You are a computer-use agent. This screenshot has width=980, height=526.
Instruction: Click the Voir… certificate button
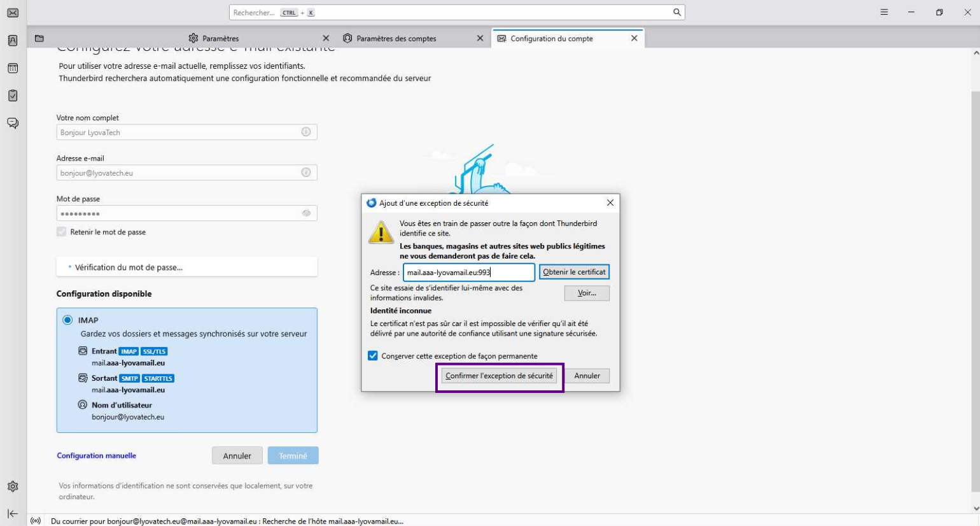587,293
